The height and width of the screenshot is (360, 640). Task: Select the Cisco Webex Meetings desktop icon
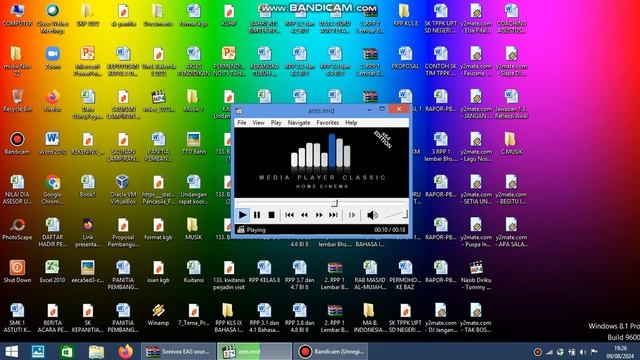point(52,18)
